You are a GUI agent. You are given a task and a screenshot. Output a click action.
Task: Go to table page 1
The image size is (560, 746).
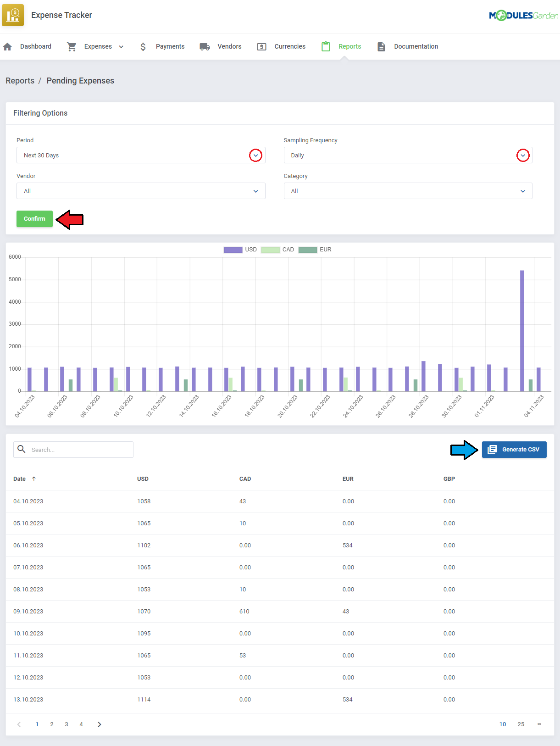point(37,724)
